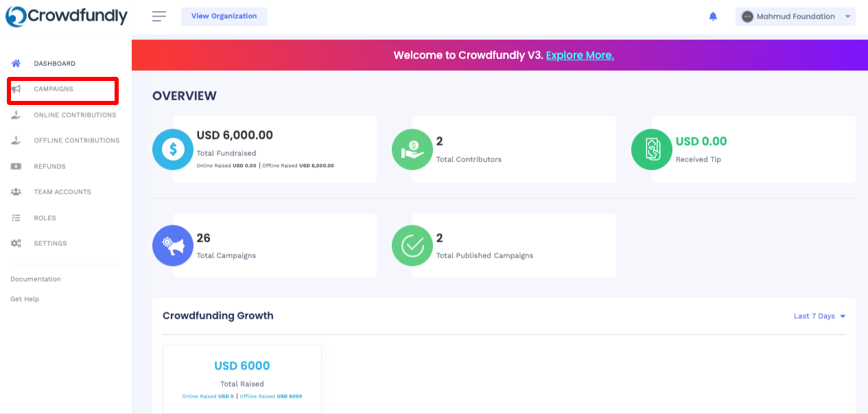Click the Team Accounts people icon
This screenshot has width=868, height=414.
pyautogui.click(x=16, y=192)
